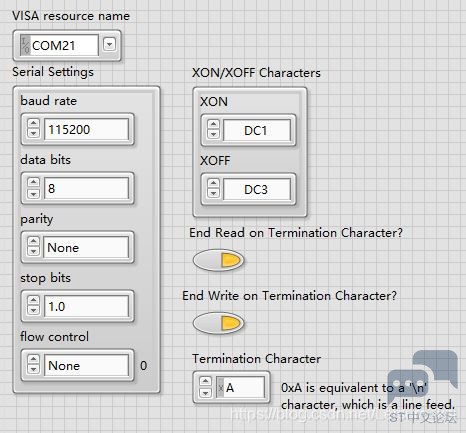Screen dimensions: 466x433
Task: Step stop bits selection down
Action: click(x=33, y=310)
